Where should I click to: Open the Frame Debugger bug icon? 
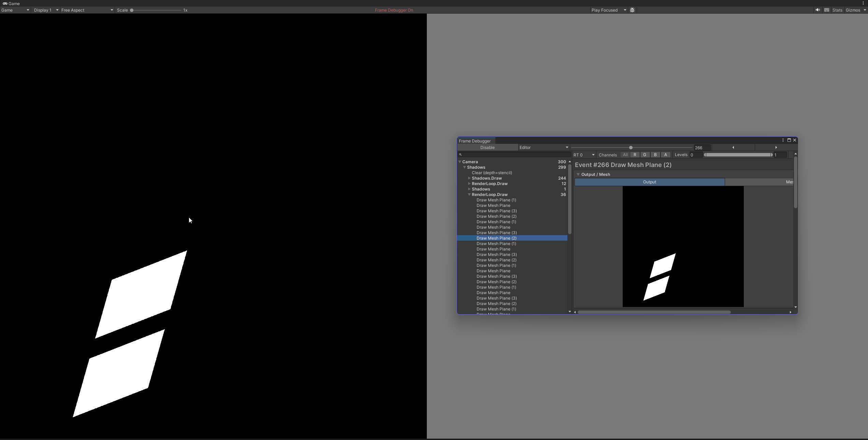click(x=632, y=10)
